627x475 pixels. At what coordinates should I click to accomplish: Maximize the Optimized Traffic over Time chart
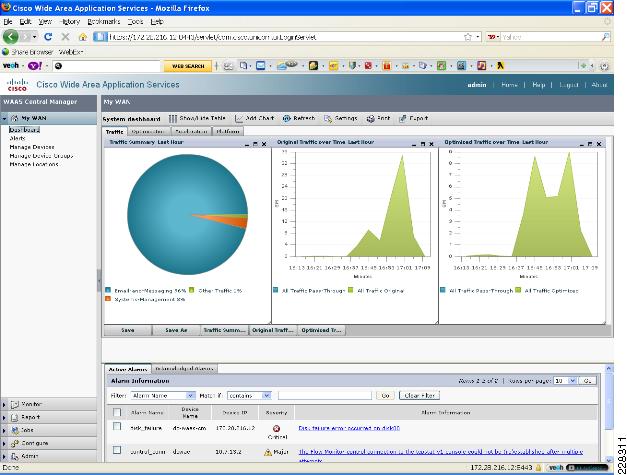click(590, 144)
